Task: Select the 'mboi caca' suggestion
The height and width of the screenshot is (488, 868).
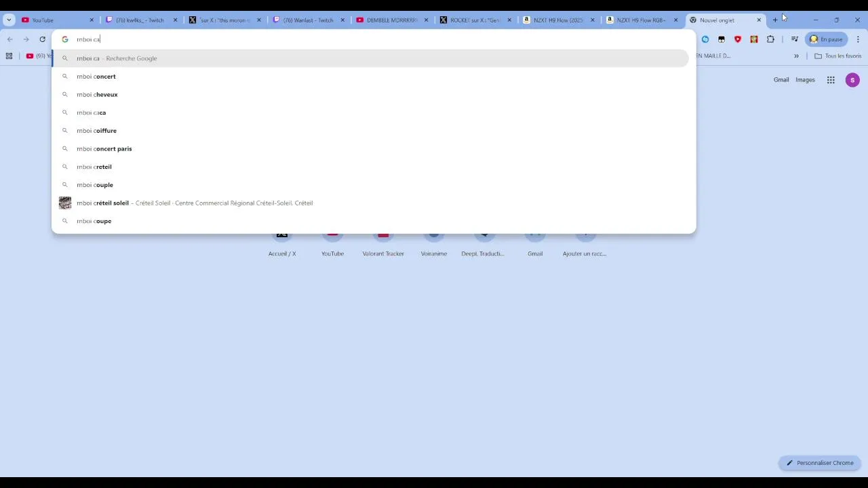Action: [x=371, y=113]
